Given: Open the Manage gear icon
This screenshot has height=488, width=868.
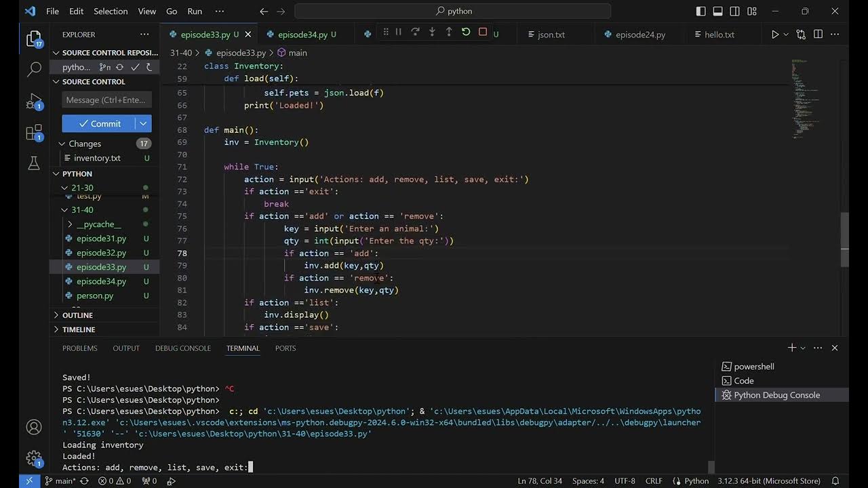Looking at the screenshot, I should tap(34, 459).
